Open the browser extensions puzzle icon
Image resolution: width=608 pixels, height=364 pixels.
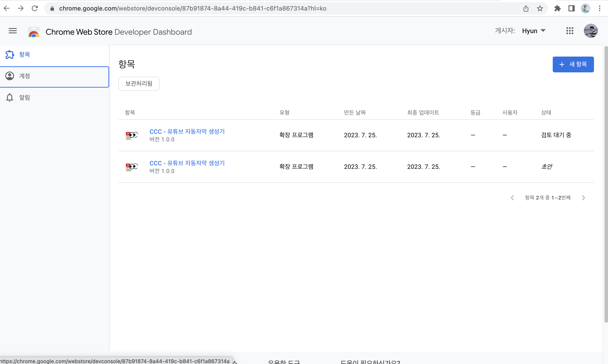tap(557, 9)
